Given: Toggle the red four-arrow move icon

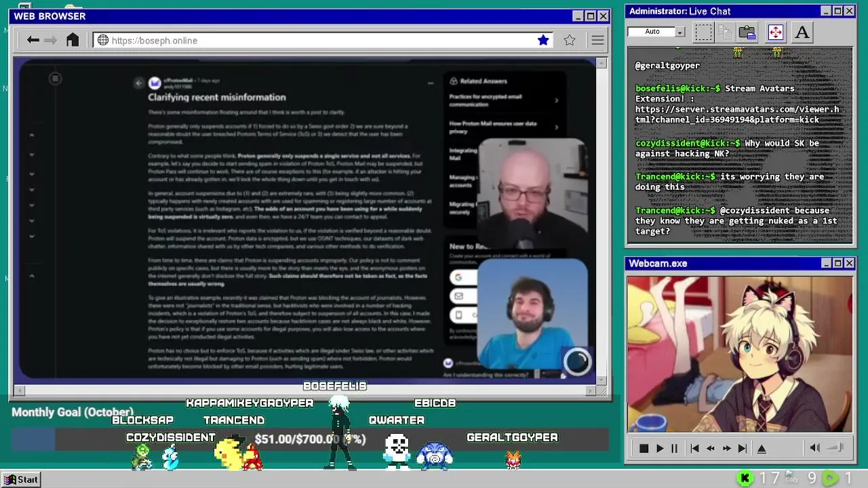Looking at the screenshot, I should pos(775,32).
